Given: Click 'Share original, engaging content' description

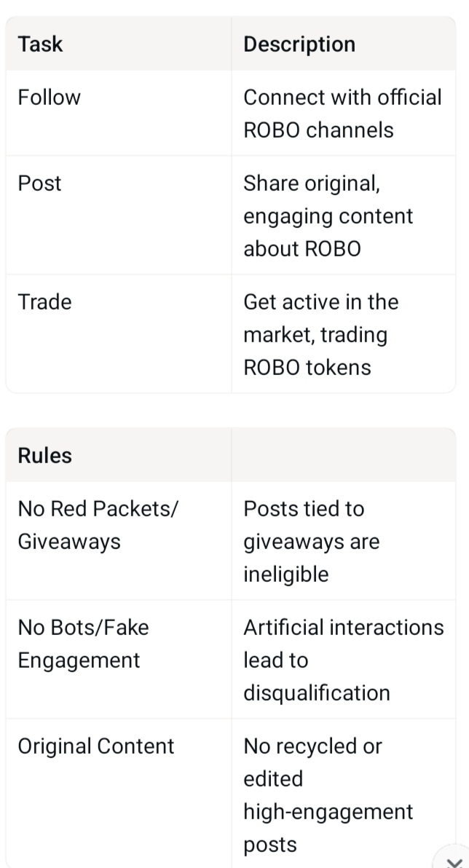Looking at the screenshot, I should pos(328,200).
